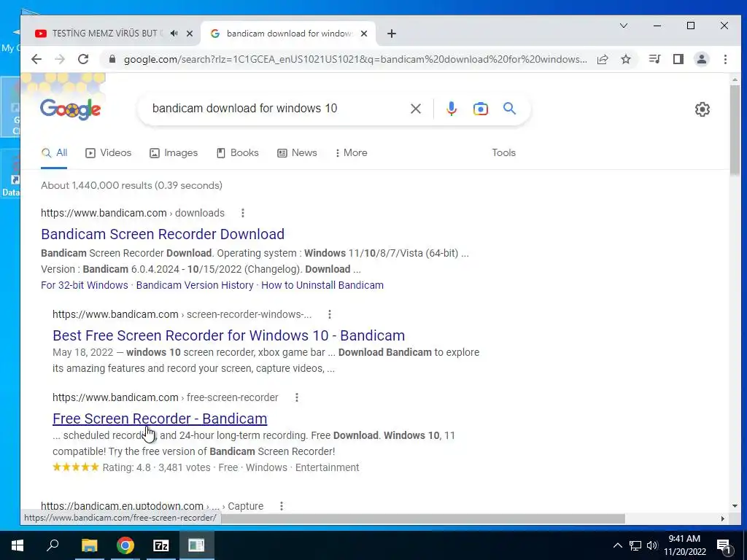This screenshot has width=747, height=560.
Task: Click the scroll down arrow
Action: [735, 506]
